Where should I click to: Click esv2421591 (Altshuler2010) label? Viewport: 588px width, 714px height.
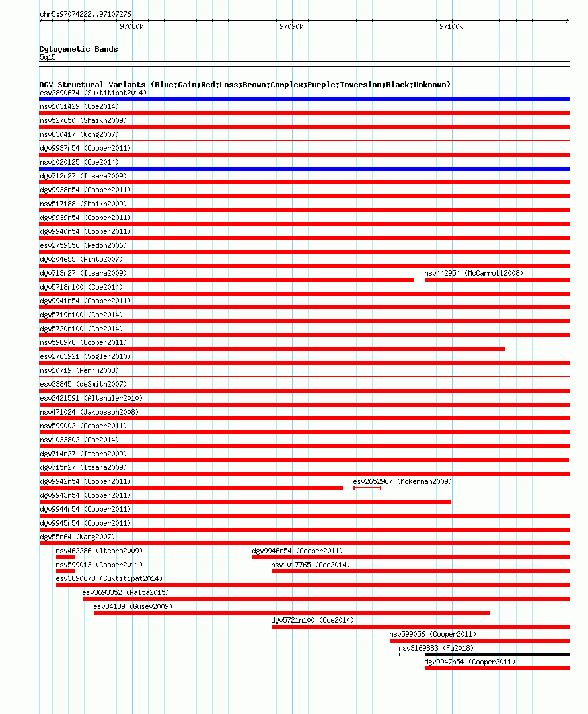(x=91, y=399)
